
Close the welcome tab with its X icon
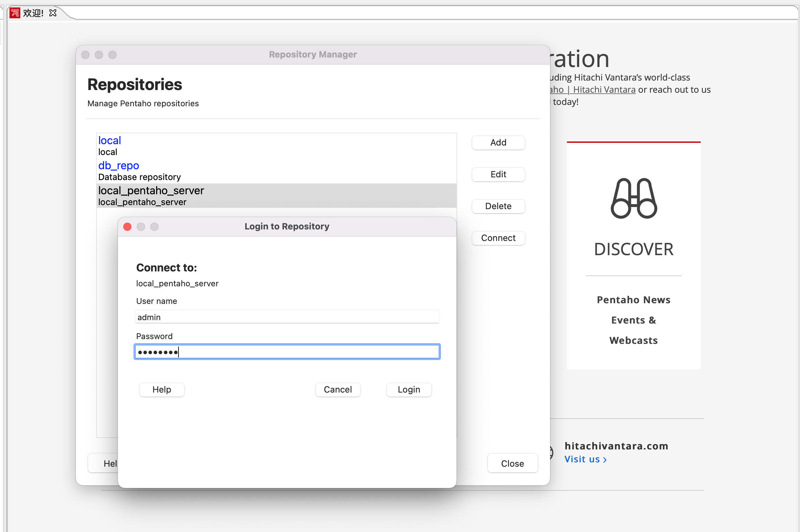click(52, 13)
